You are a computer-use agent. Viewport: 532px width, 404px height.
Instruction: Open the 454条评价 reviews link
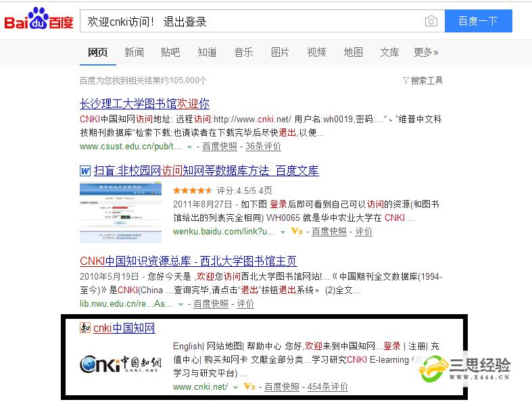[x=327, y=386]
